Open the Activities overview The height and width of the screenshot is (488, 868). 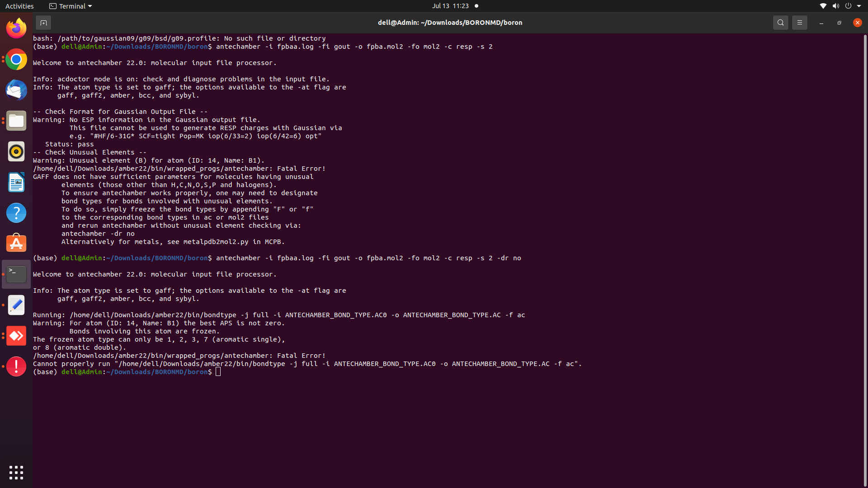[19, 6]
